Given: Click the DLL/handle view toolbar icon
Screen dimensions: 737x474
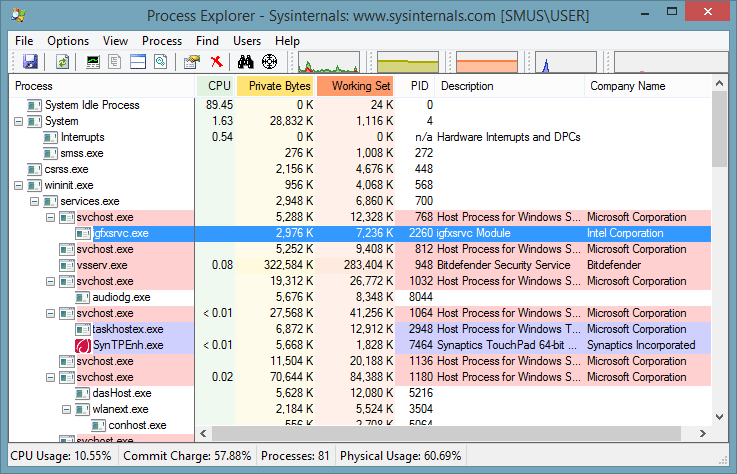Looking at the screenshot, I should [160, 62].
